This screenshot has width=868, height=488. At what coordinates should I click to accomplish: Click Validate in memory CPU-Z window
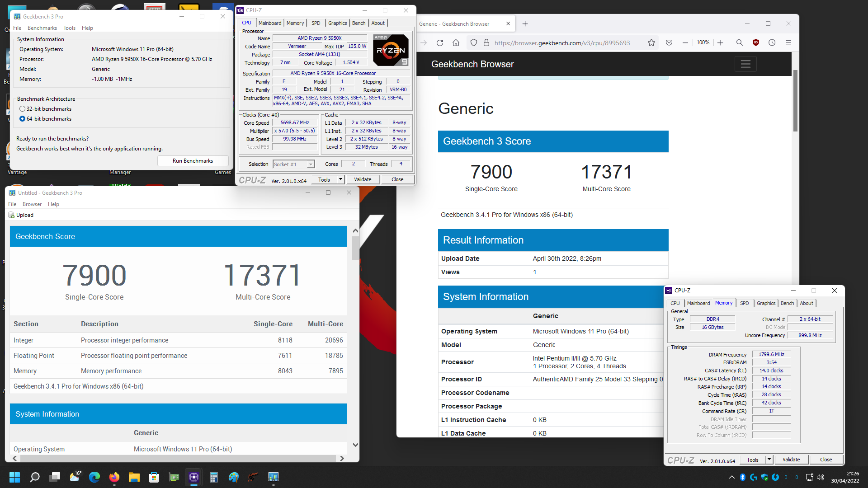coord(791,460)
